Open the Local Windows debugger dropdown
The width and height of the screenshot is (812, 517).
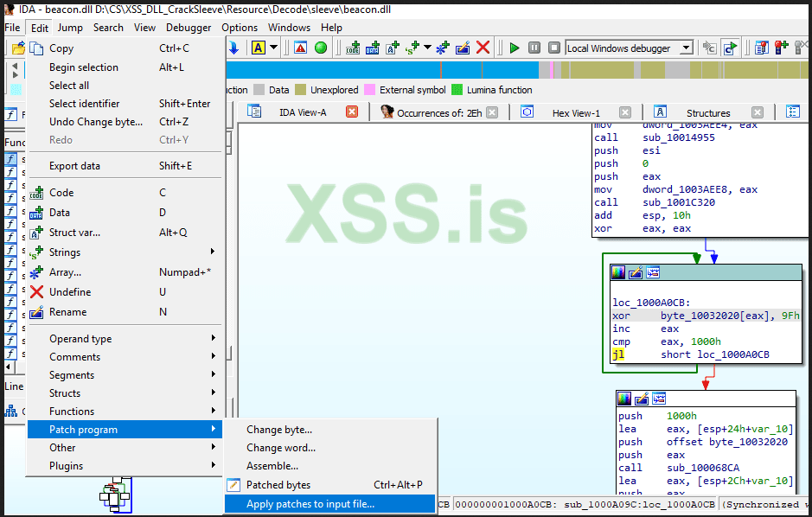point(686,48)
